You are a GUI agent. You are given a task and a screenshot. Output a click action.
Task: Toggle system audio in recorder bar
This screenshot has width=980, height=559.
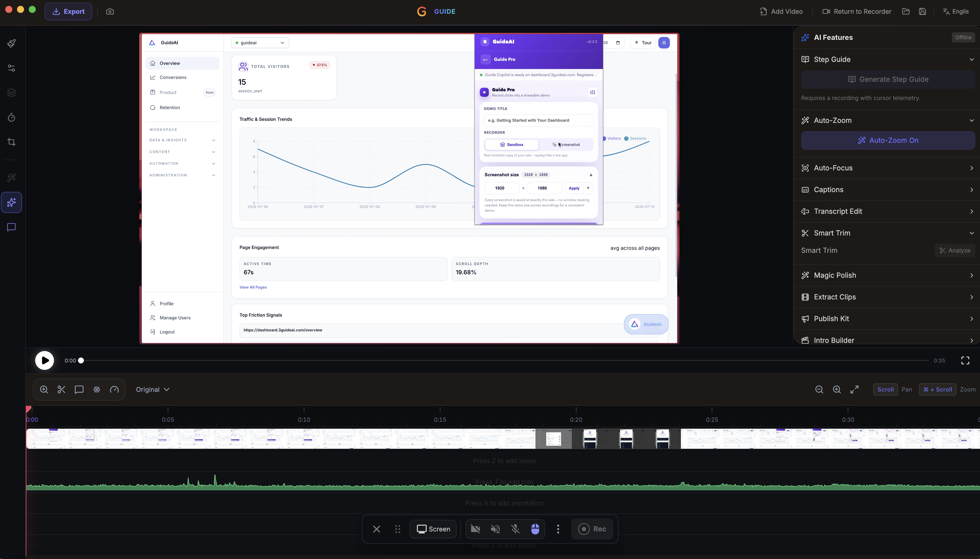pos(496,529)
